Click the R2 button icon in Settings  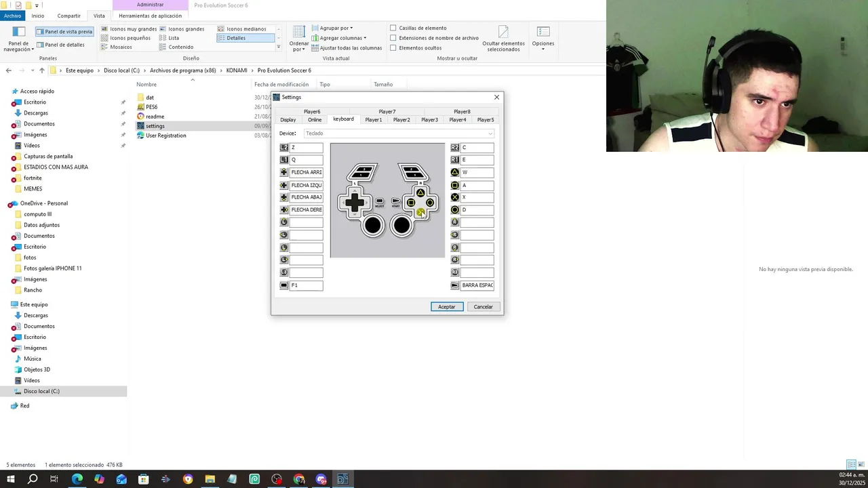[455, 147]
